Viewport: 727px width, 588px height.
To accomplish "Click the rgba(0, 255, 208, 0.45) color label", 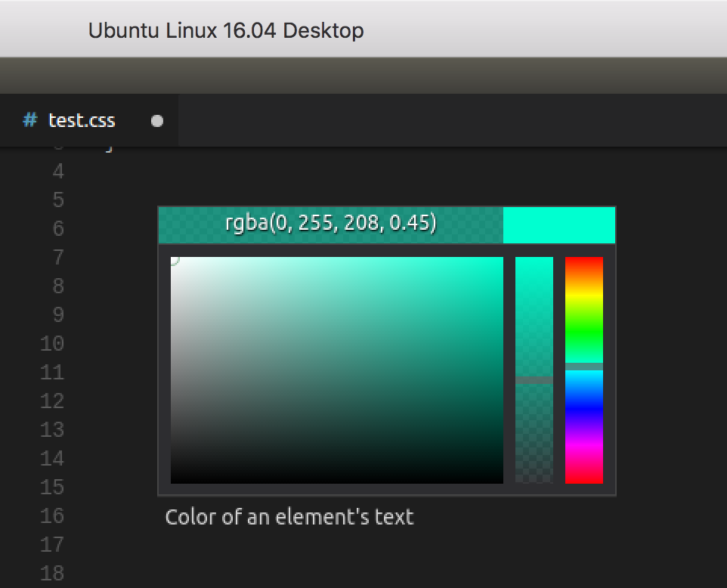I will 330,224.
